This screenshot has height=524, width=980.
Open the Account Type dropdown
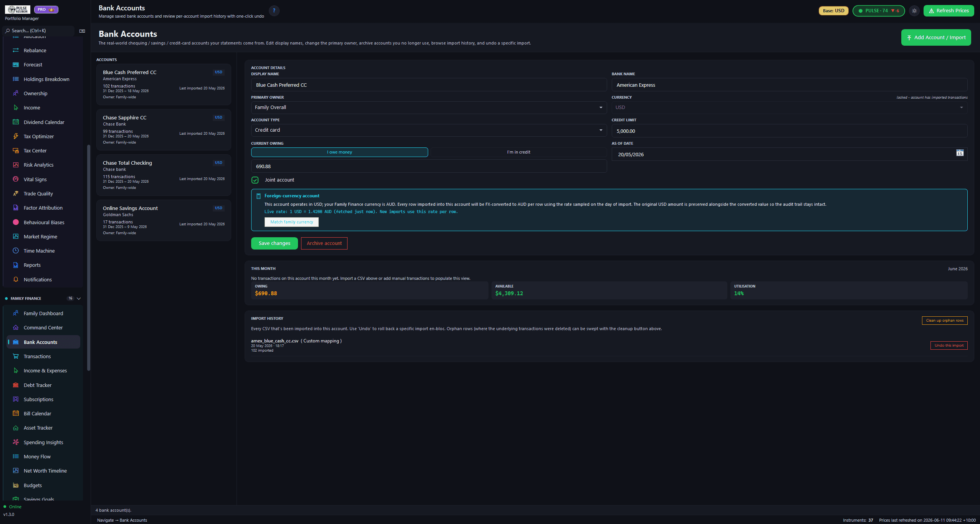(429, 130)
